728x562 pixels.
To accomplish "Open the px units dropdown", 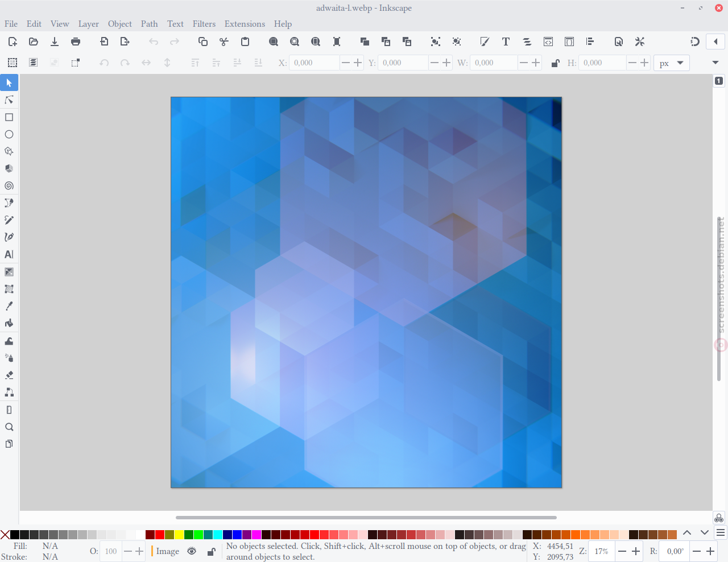I will click(672, 63).
